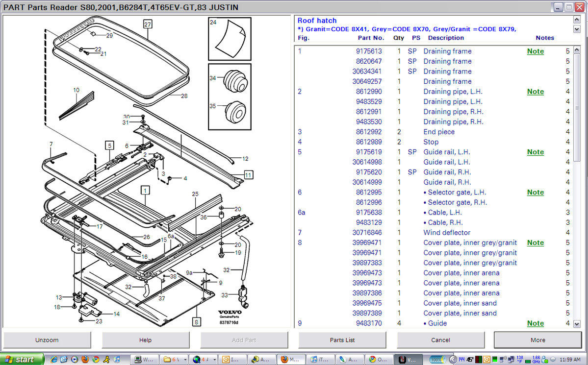Click the parts list vertical scrollbar
The width and height of the screenshot is (588, 365).
tap(577, 186)
